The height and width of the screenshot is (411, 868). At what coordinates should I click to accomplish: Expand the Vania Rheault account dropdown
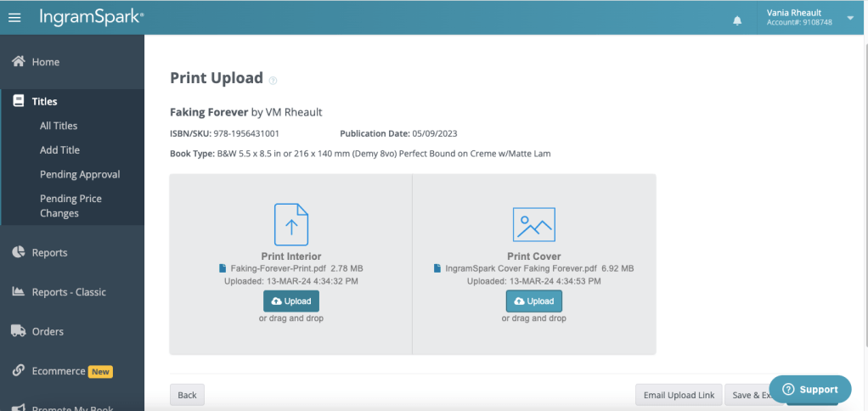(850, 17)
